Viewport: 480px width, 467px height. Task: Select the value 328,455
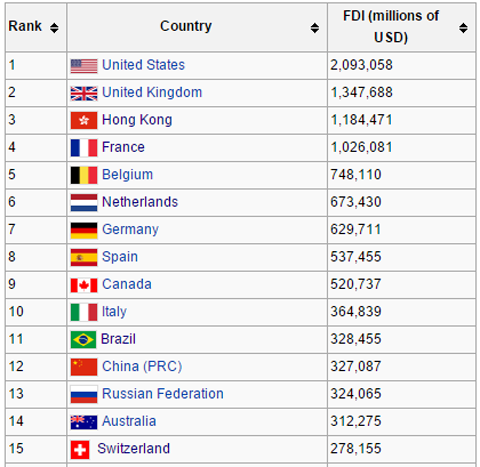tap(356, 339)
